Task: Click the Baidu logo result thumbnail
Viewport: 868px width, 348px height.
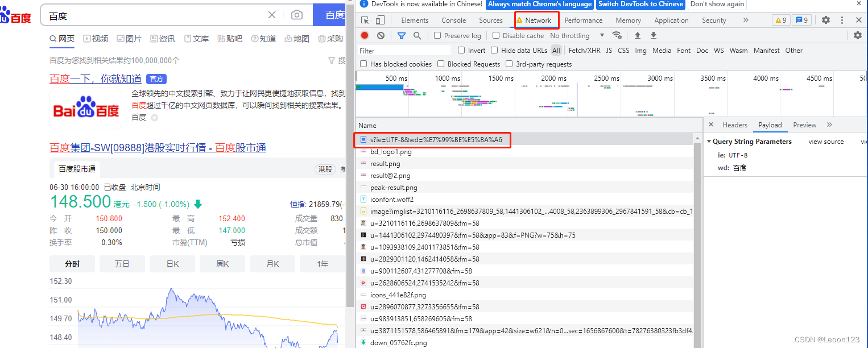Action: (86, 109)
